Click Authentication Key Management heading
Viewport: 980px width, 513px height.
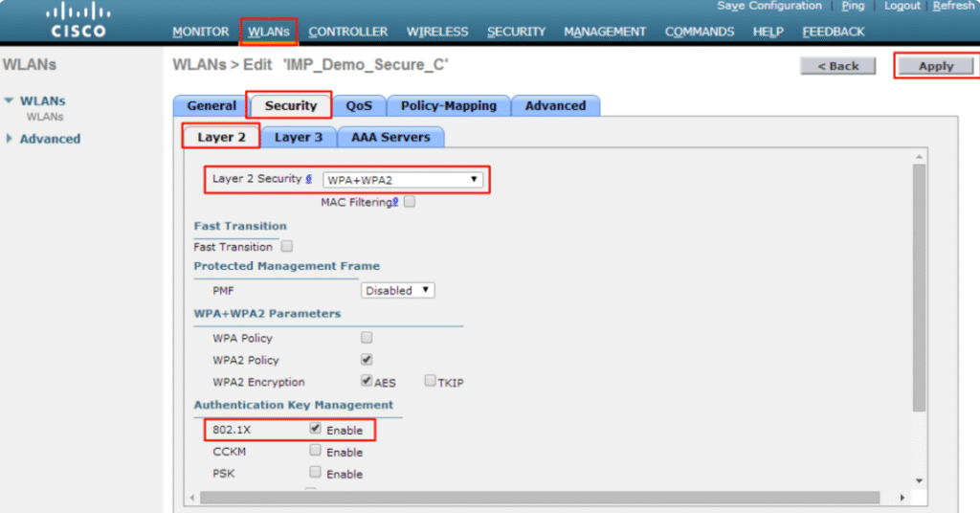pos(293,405)
